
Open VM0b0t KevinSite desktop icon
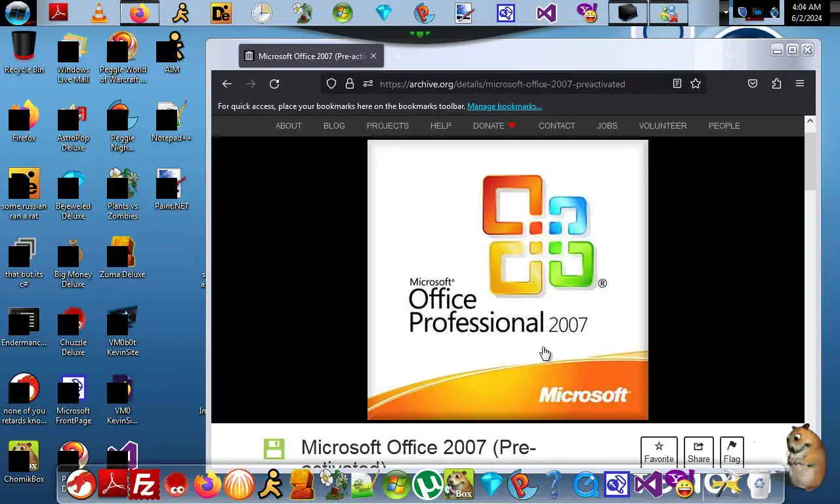(123, 331)
